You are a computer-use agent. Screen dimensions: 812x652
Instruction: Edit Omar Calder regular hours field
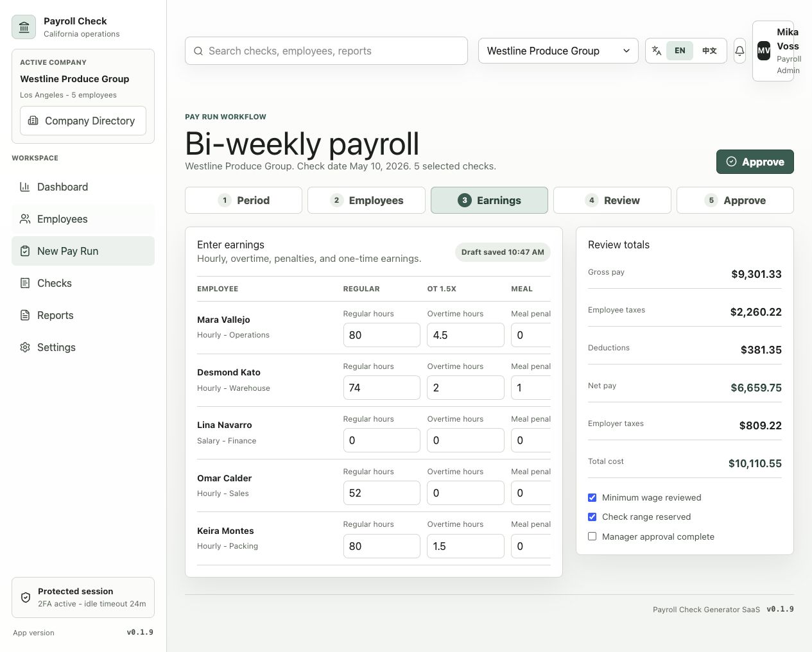(x=381, y=493)
